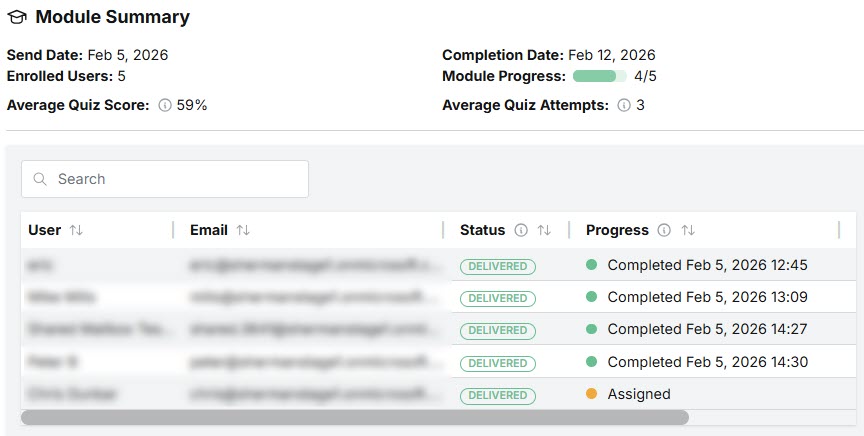The height and width of the screenshot is (436, 864).
Task: Click the info icon in Progress column header
Action: click(664, 230)
